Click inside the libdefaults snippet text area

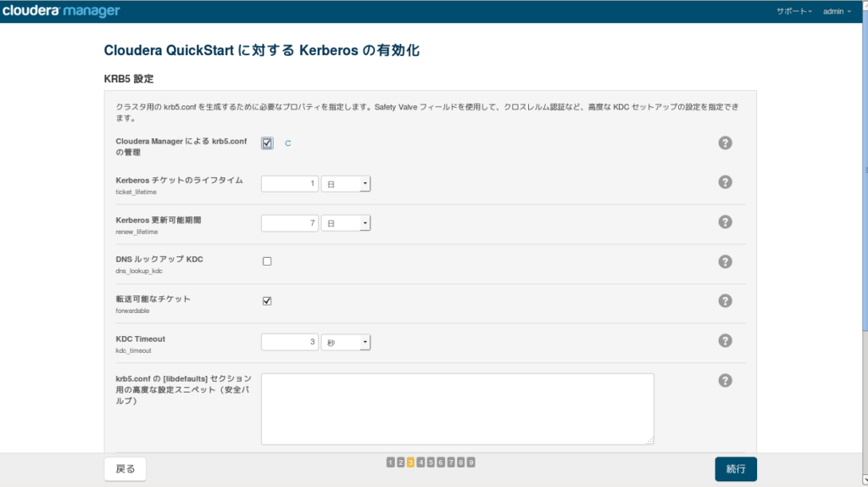tap(457, 409)
